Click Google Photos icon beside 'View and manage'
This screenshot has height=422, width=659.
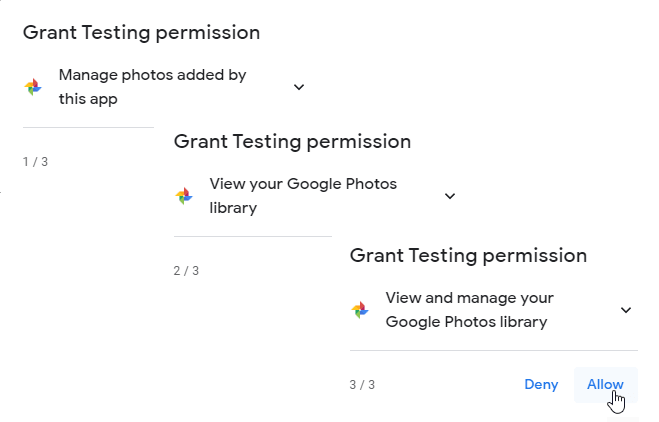click(360, 310)
